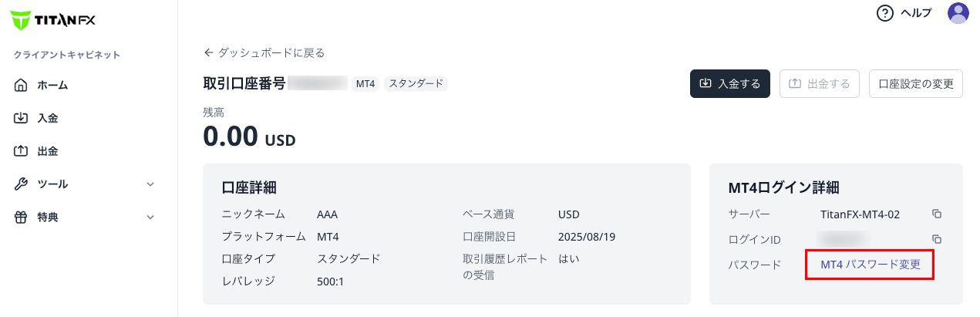Click the Titan FX logo
This screenshot has width=980, height=317.
[53, 20]
